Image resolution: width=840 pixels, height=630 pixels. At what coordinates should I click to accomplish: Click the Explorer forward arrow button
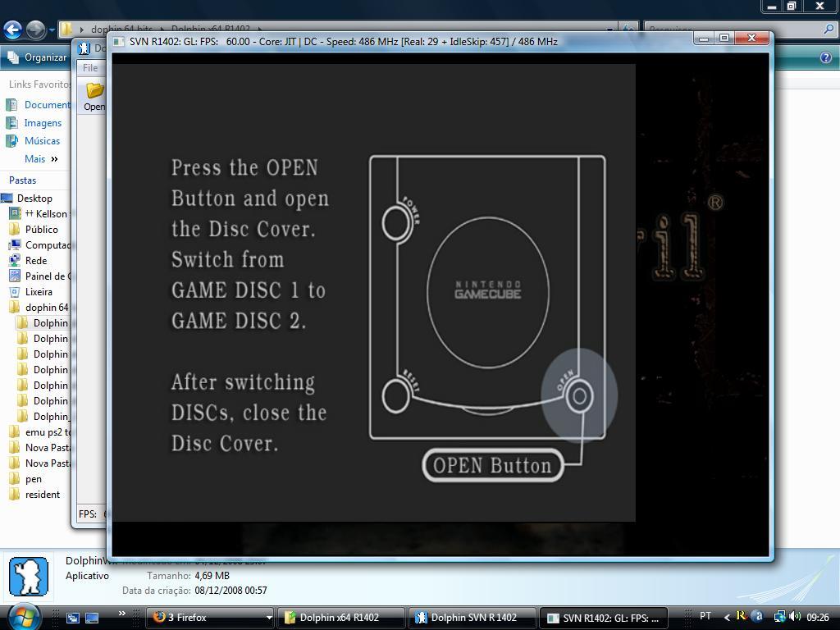pyautogui.click(x=36, y=30)
